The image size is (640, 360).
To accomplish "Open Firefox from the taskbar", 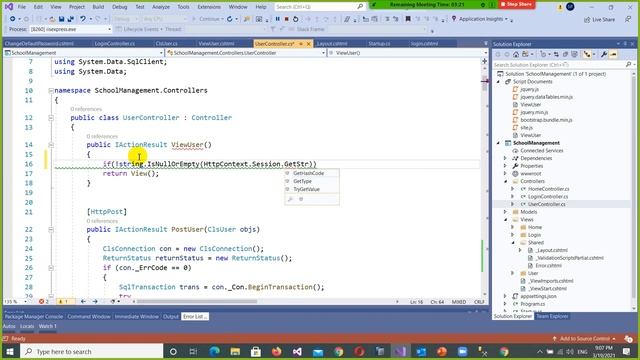I will click(x=277, y=351).
